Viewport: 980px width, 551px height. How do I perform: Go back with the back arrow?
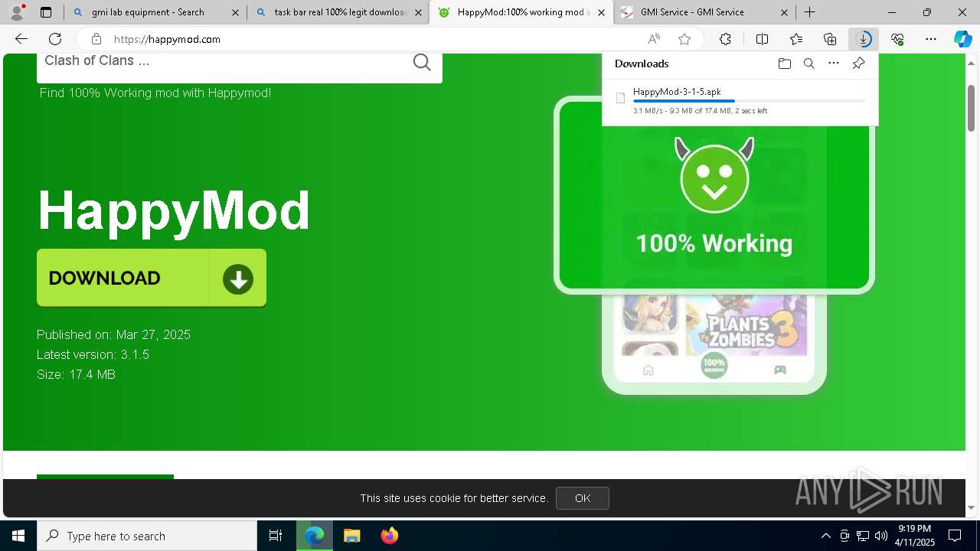(x=21, y=39)
